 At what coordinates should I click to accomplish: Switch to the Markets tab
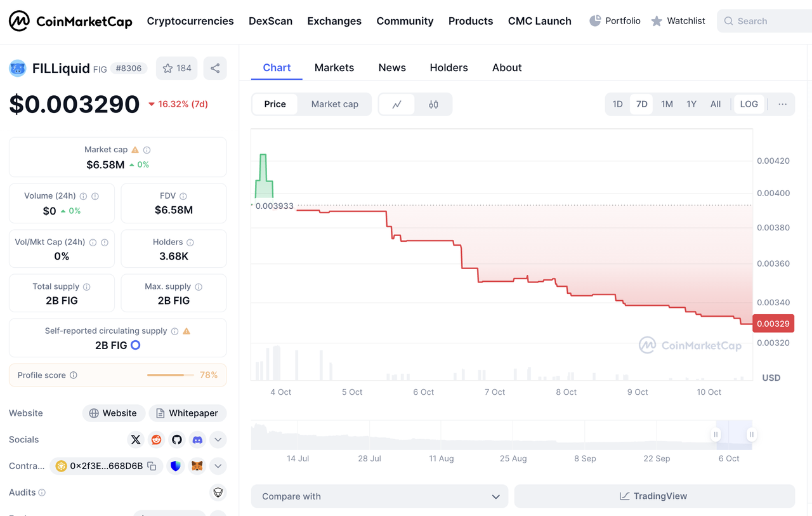(x=334, y=67)
